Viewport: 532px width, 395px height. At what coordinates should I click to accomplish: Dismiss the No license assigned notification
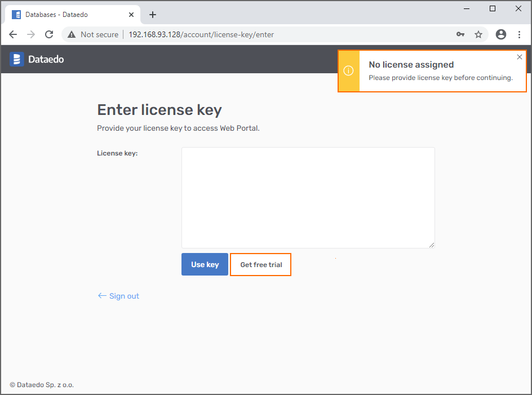tap(519, 57)
